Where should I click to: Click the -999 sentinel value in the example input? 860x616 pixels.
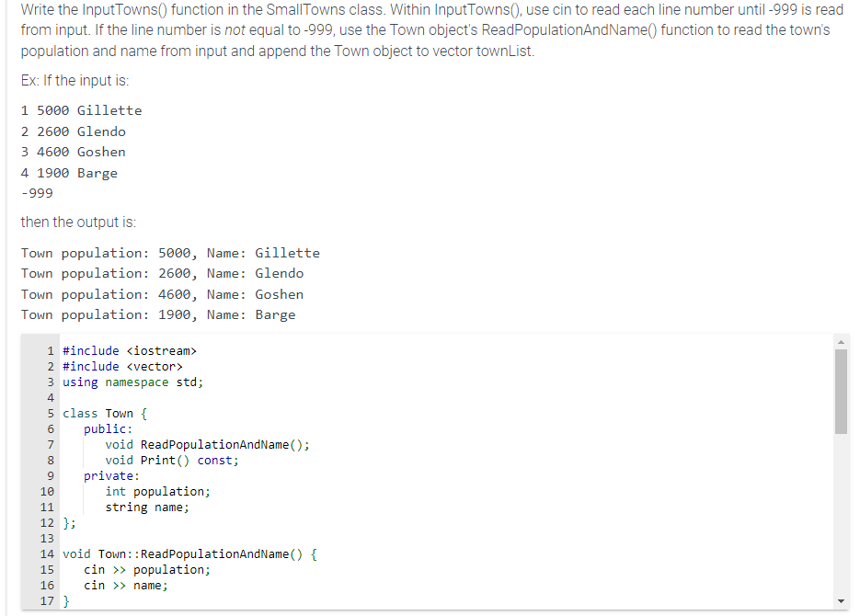tap(35, 193)
